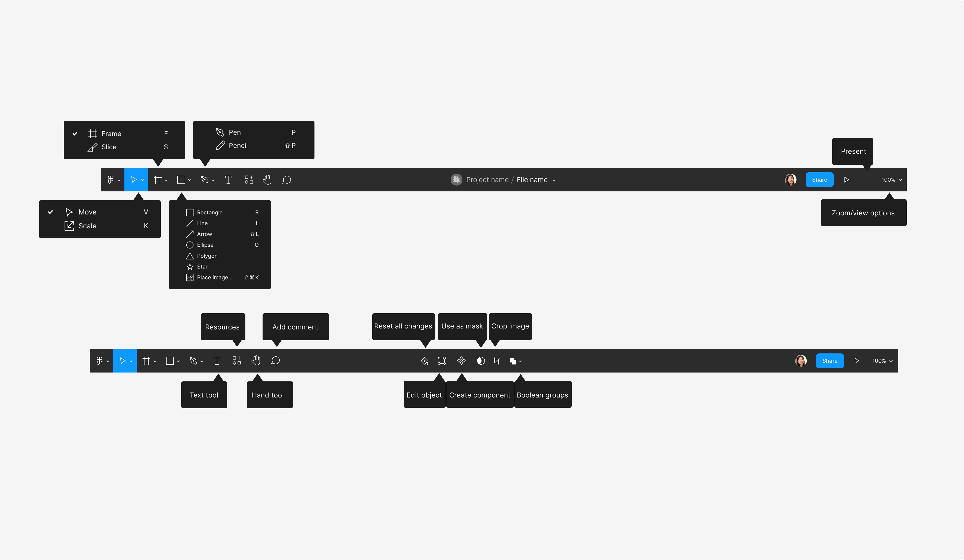Select Pencil from pen tools menu
The height and width of the screenshot is (560, 964).
pos(239,145)
